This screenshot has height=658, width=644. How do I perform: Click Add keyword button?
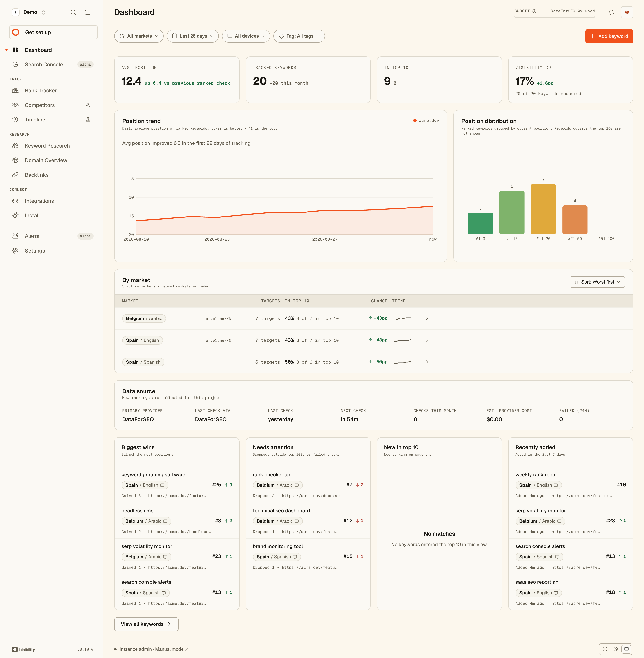tap(609, 36)
